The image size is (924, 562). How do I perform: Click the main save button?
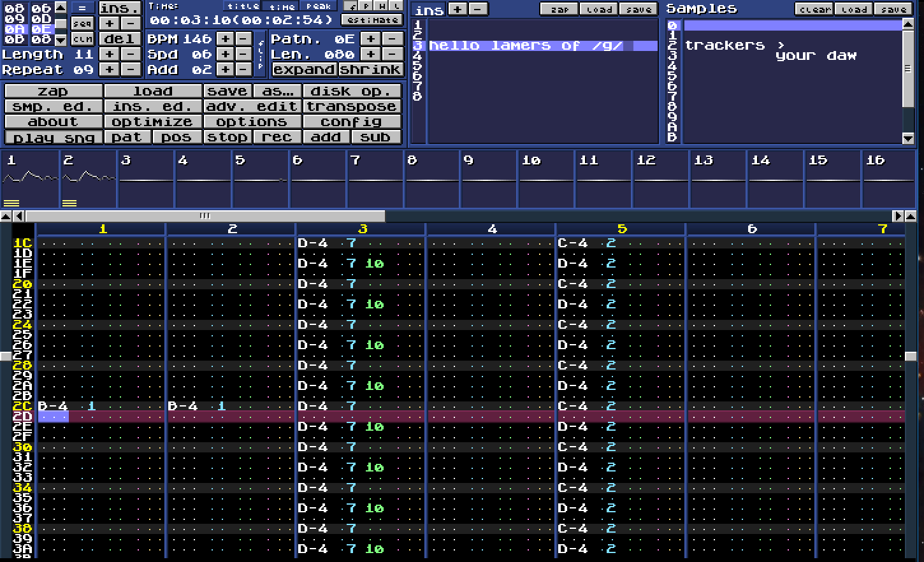(x=227, y=91)
